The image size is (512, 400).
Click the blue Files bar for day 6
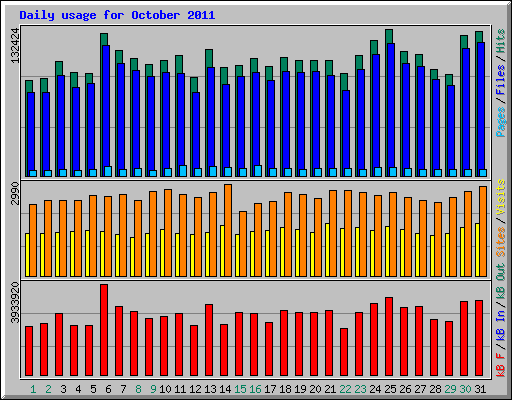106,111
